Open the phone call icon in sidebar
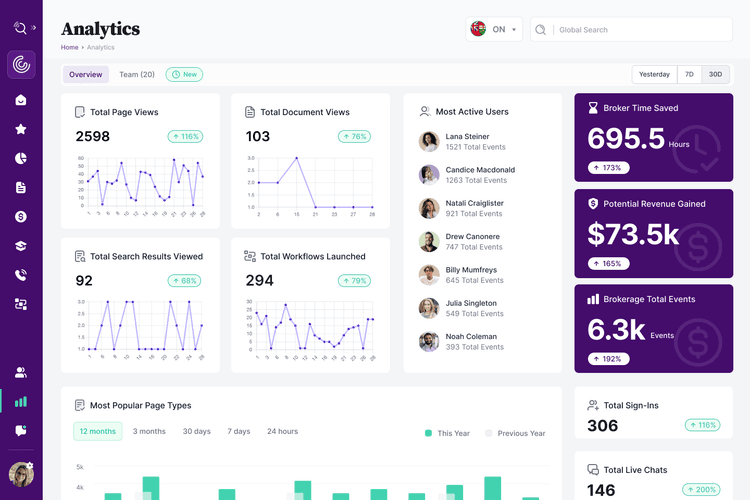 (21, 274)
